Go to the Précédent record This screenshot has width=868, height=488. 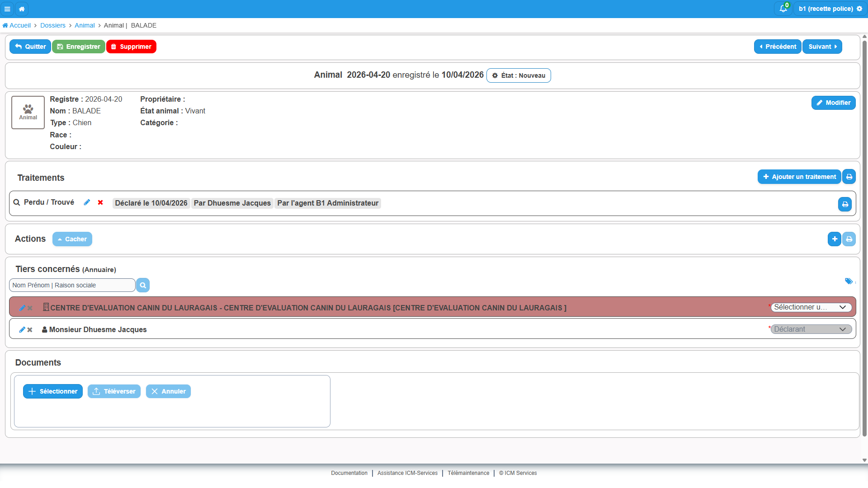pyautogui.click(x=778, y=47)
